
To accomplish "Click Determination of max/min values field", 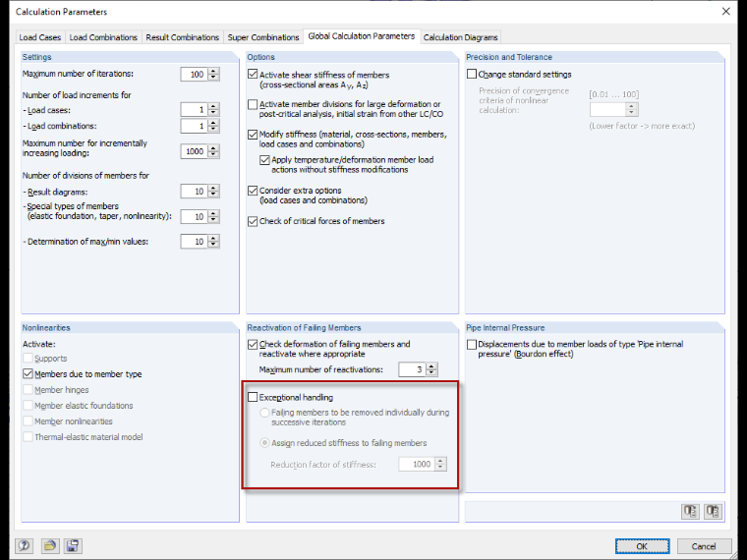I will [195, 242].
